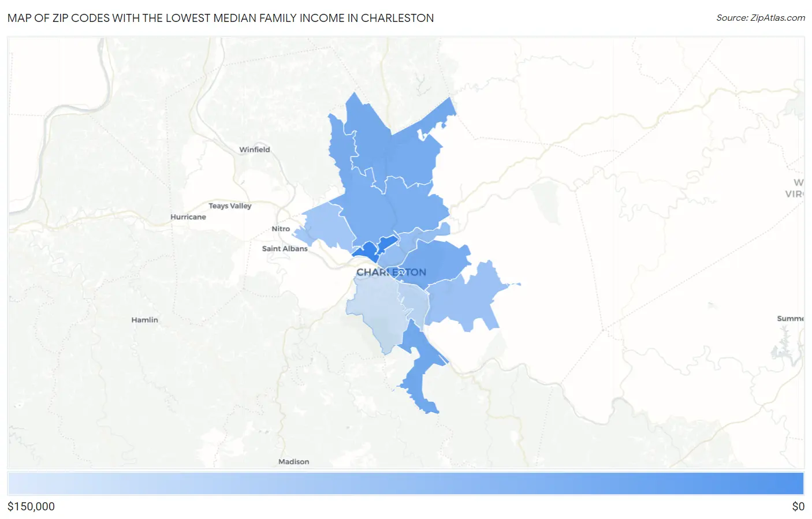
Task: Select the light blue easternmost zip region
Action: tap(471, 297)
